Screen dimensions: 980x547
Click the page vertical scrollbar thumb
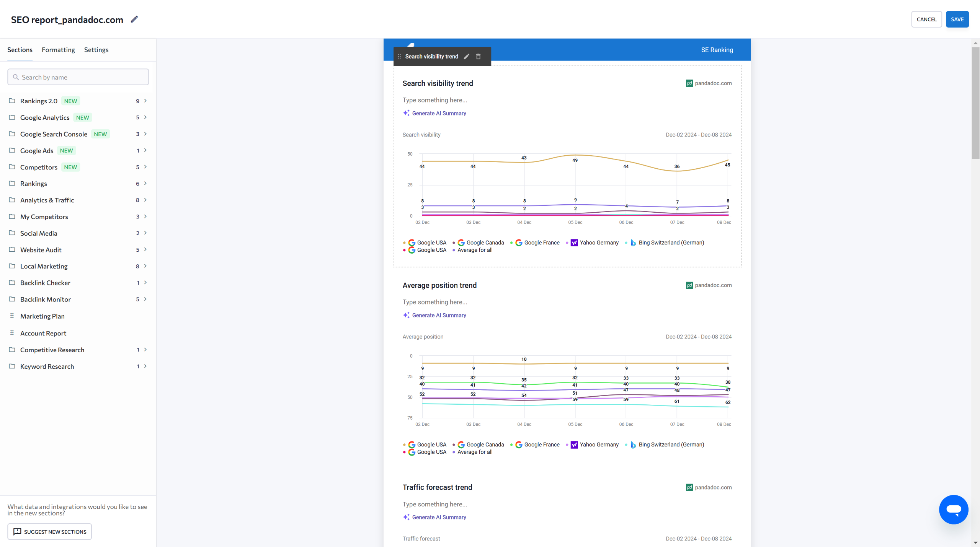(975, 103)
